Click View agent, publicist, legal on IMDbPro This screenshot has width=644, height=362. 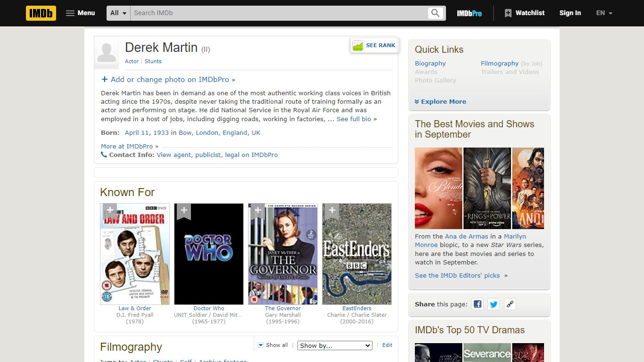click(217, 155)
